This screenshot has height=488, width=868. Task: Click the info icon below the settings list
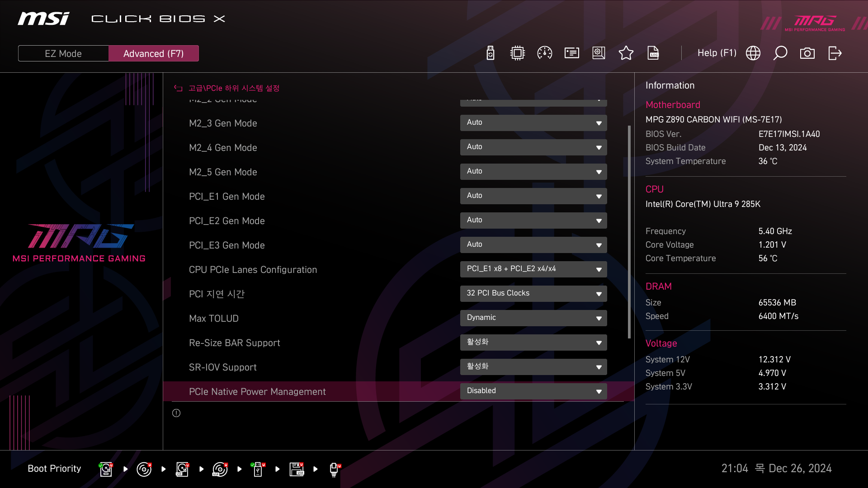click(176, 413)
